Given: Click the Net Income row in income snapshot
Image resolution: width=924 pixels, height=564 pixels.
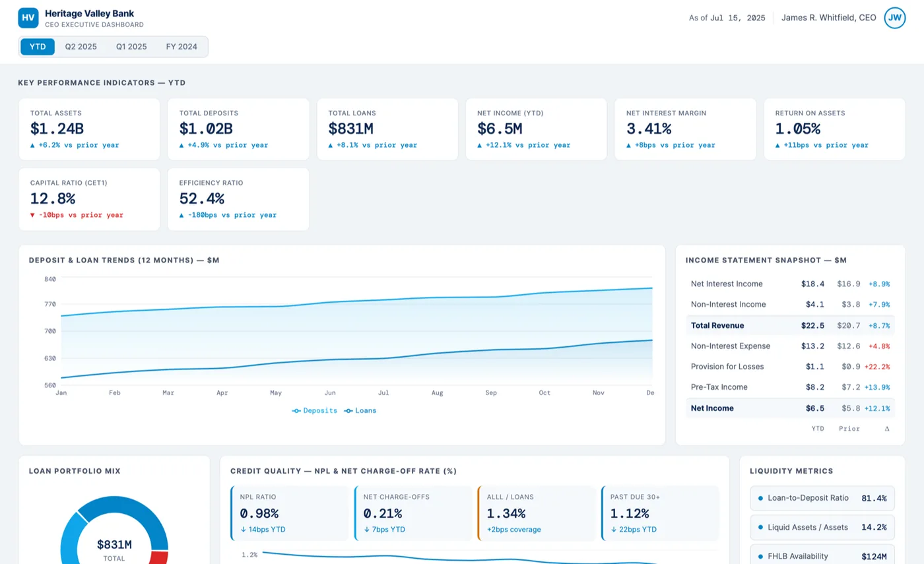Looking at the screenshot, I should pos(790,408).
